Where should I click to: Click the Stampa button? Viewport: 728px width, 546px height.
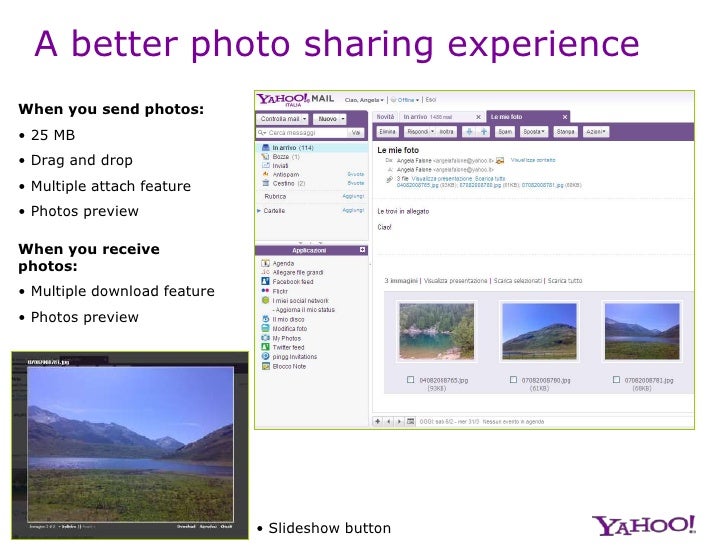[566, 132]
